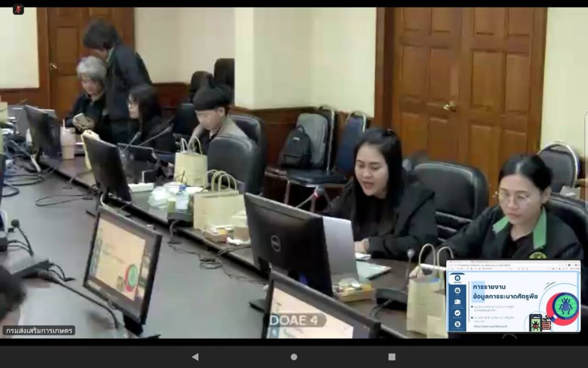The image size is (588, 368).
Task: Select the ID card icon in slide sidebar
Action: coord(457,302)
